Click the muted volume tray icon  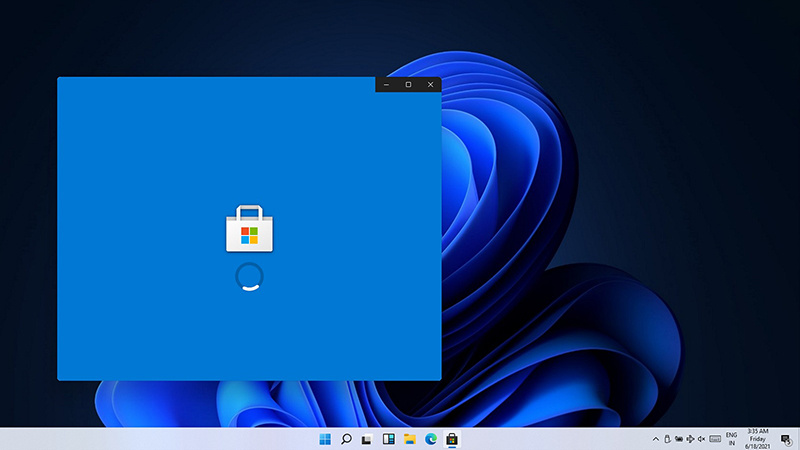coord(702,439)
